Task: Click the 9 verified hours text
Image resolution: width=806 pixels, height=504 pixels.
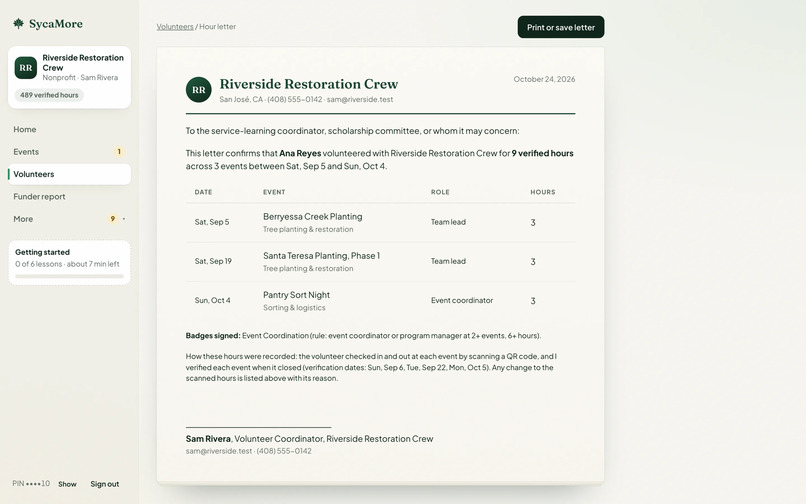Action: coord(542,153)
